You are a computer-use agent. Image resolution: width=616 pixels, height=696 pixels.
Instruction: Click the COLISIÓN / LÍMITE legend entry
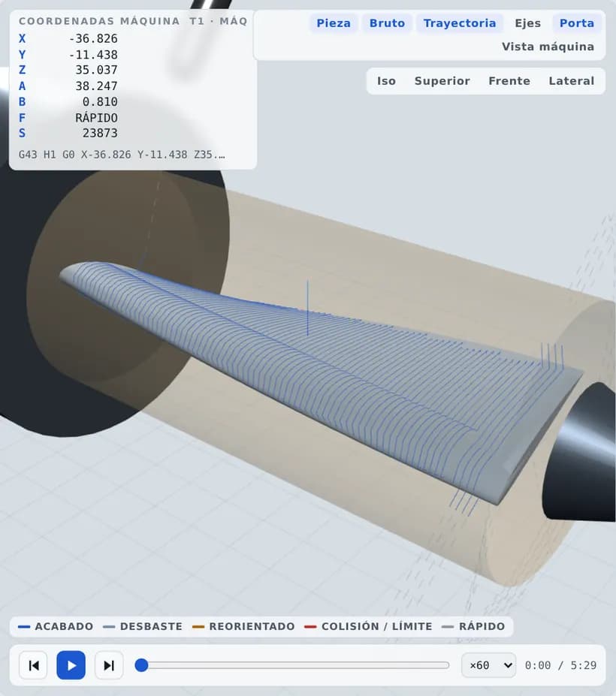click(369, 626)
